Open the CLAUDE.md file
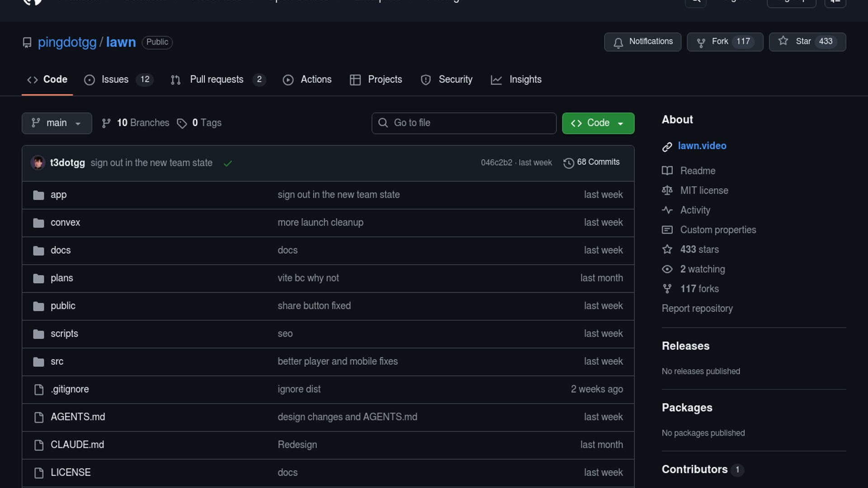The width and height of the screenshot is (868, 488). 77,445
